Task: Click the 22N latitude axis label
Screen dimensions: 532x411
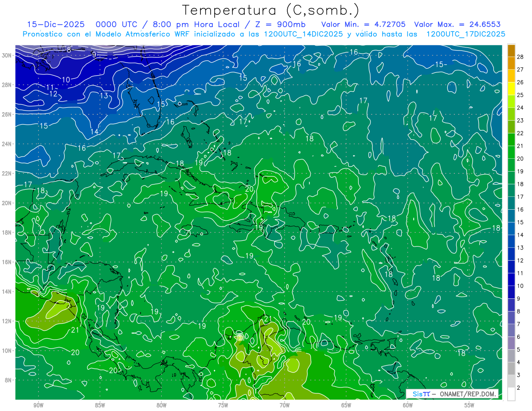Action: (x=7, y=173)
